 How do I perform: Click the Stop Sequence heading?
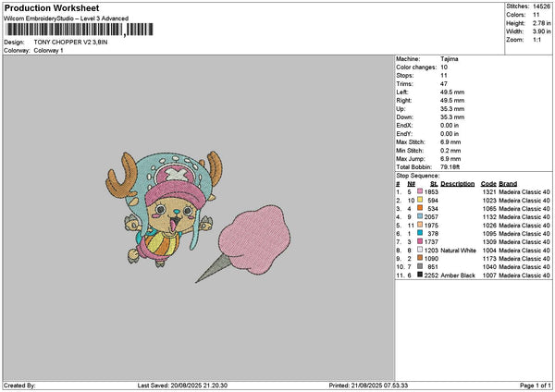(417, 174)
